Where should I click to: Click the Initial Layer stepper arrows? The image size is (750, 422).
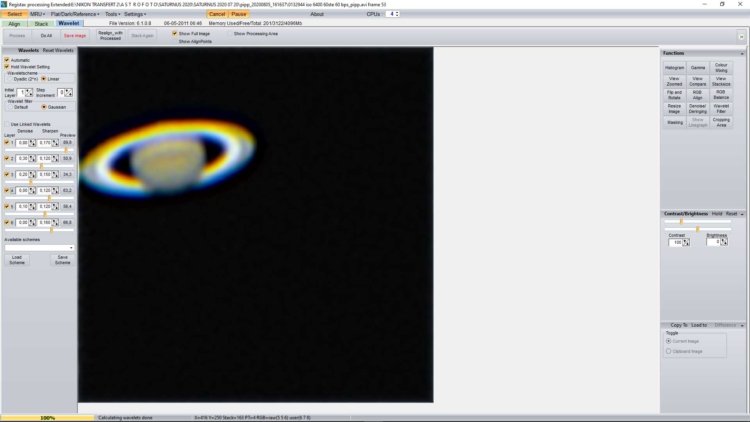click(29, 92)
